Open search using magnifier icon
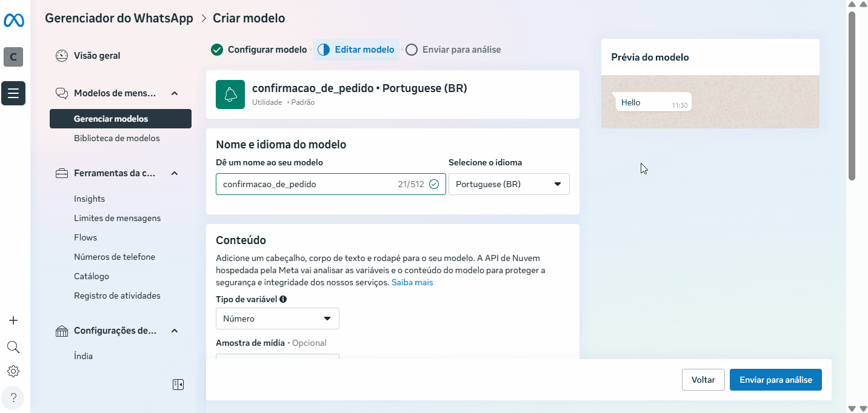This screenshot has width=868, height=413. tap(13, 347)
